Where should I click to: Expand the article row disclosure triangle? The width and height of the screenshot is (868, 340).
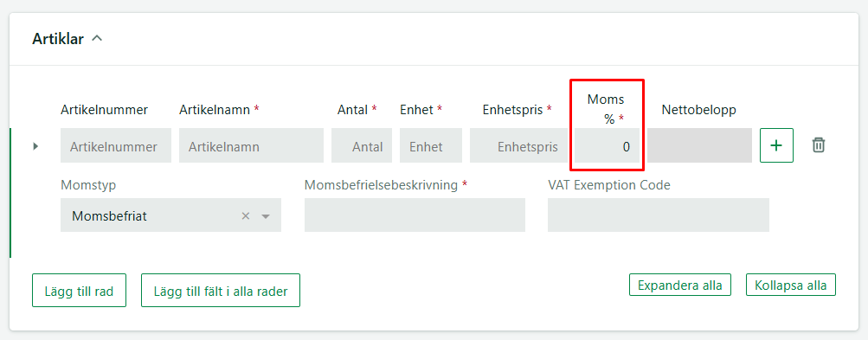[x=35, y=146]
